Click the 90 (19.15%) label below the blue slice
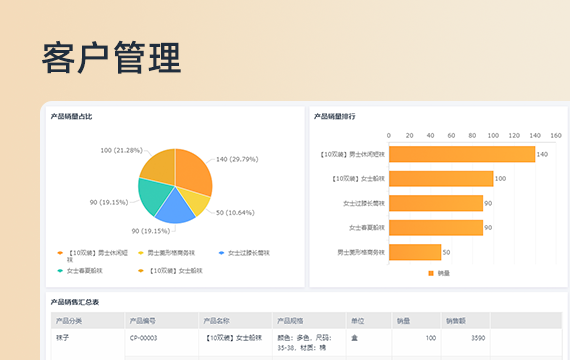570x360 pixels. [150, 231]
